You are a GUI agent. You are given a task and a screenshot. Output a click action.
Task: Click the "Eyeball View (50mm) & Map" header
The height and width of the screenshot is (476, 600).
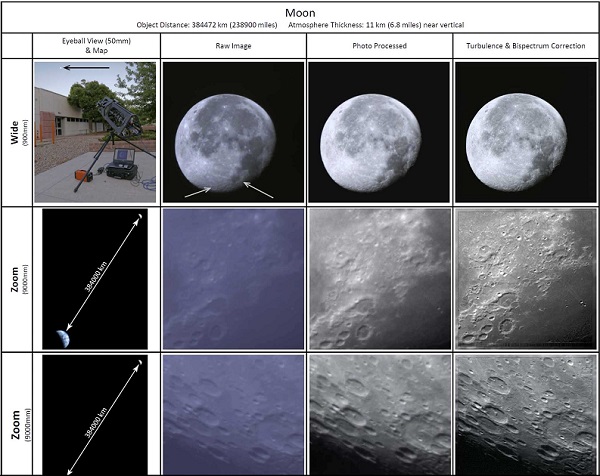pyautogui.click(x=95, y=46)
